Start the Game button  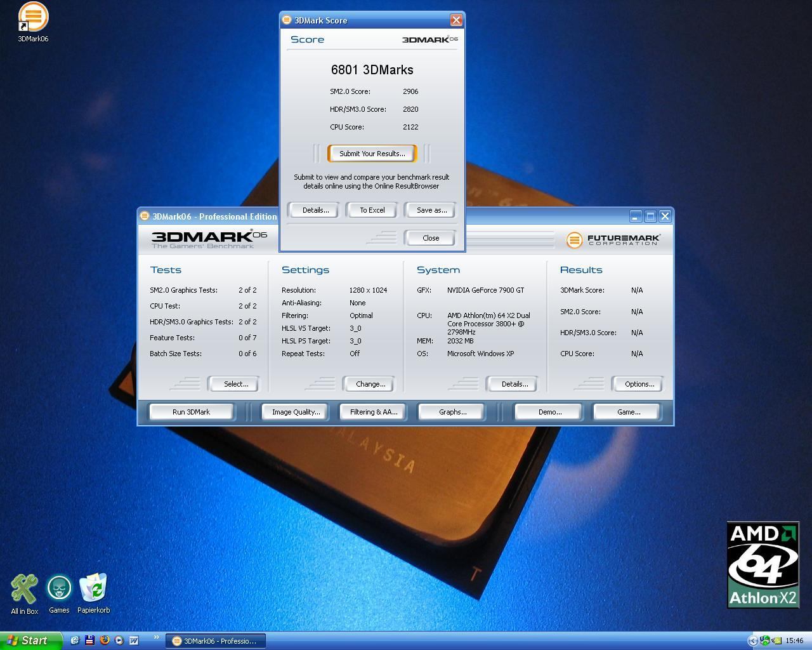[628, 412]
